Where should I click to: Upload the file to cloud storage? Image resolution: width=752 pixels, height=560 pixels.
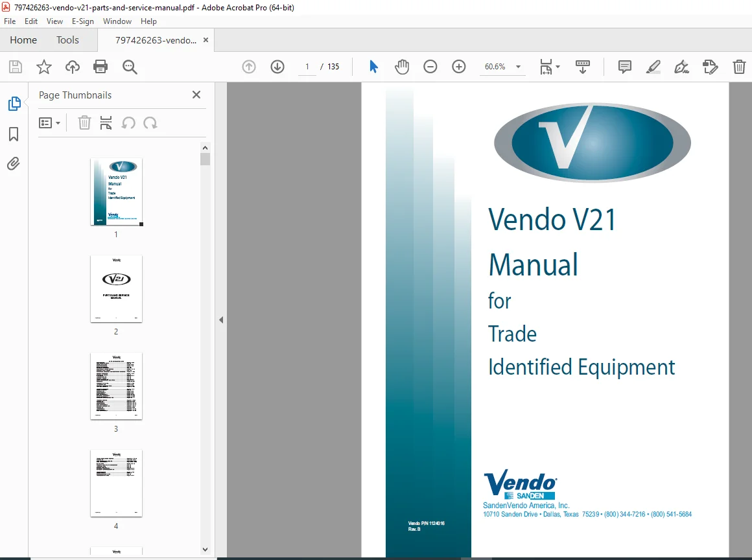pos(73,67)
